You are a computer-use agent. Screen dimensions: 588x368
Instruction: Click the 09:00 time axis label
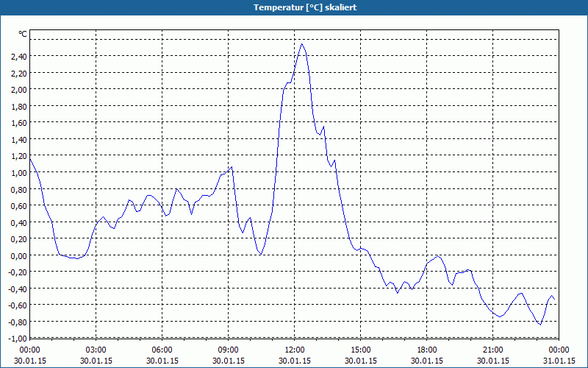pyautogui.click(x=229, y=350)
